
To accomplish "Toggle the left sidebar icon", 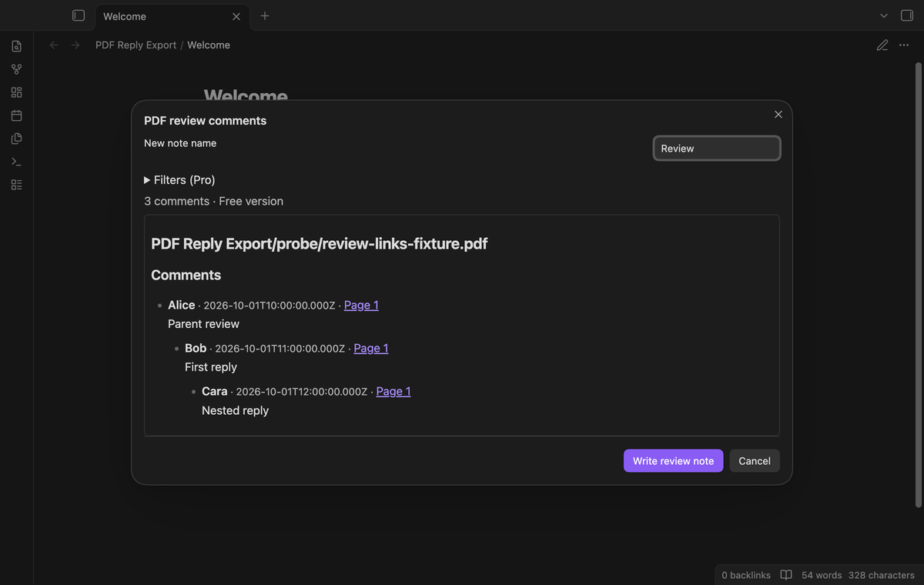I will [x=78, y=15].
